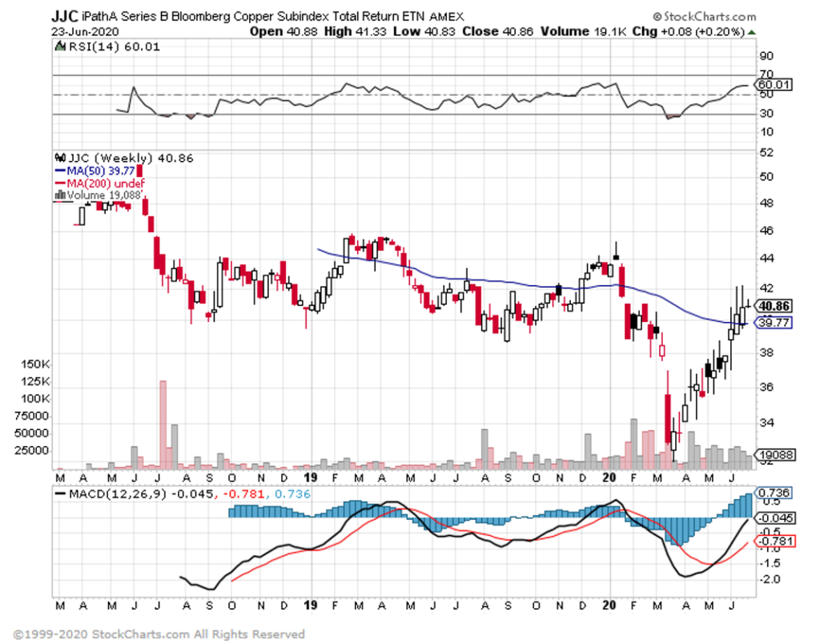Click the MACD(12,26,9) -0.045 legend text

(x=141, y=494)
